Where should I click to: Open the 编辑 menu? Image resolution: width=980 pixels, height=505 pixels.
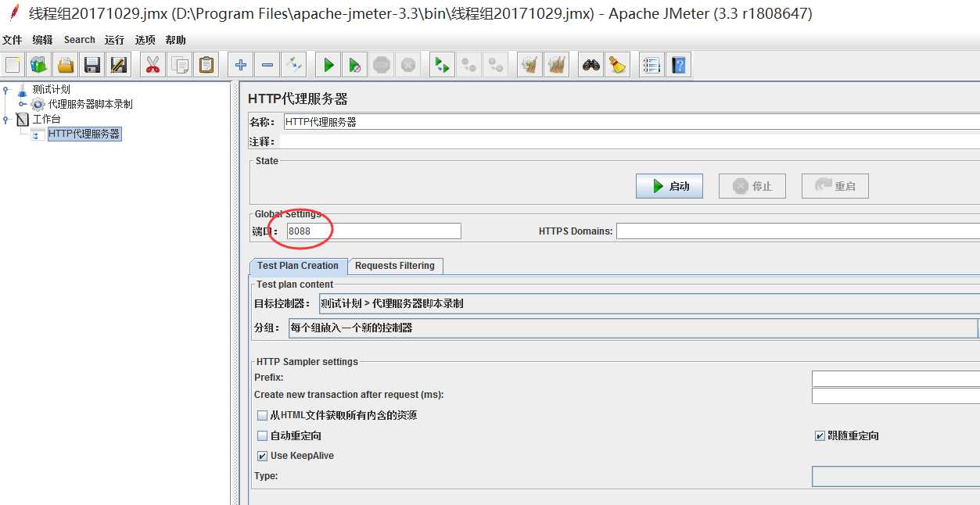click(43, 40)
